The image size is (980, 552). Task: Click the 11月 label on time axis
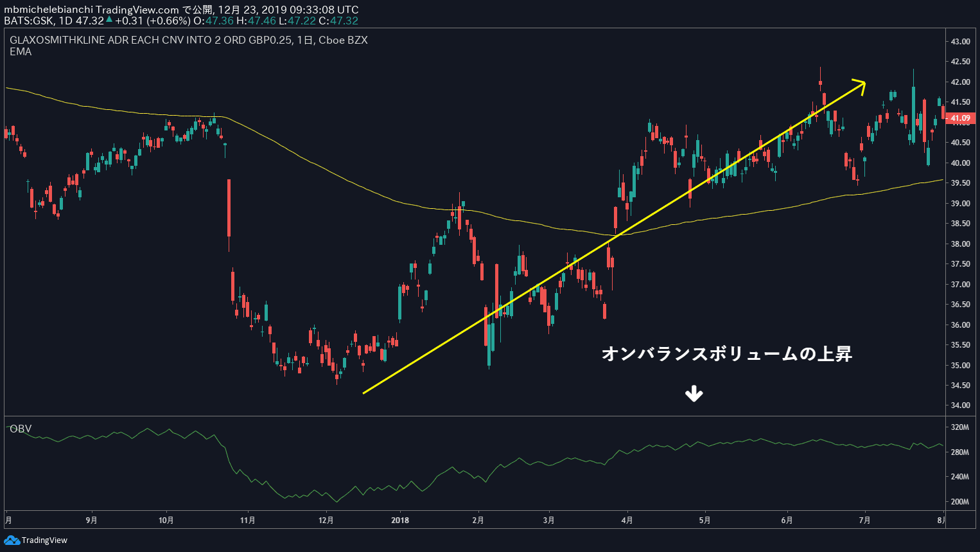(x=248, y=520)
